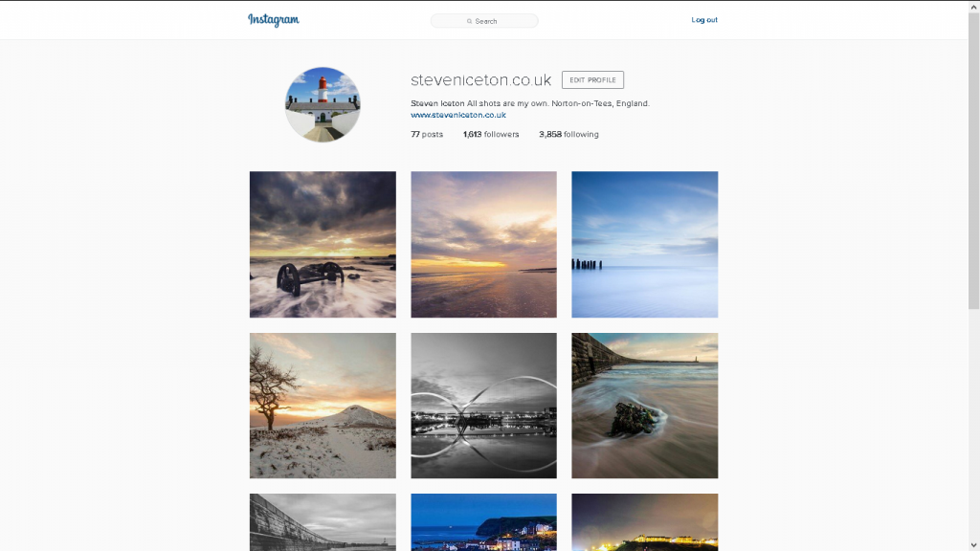Open the blue-hour harbour town photo
This screenshot has height=551, width=980.
(483, 522)
